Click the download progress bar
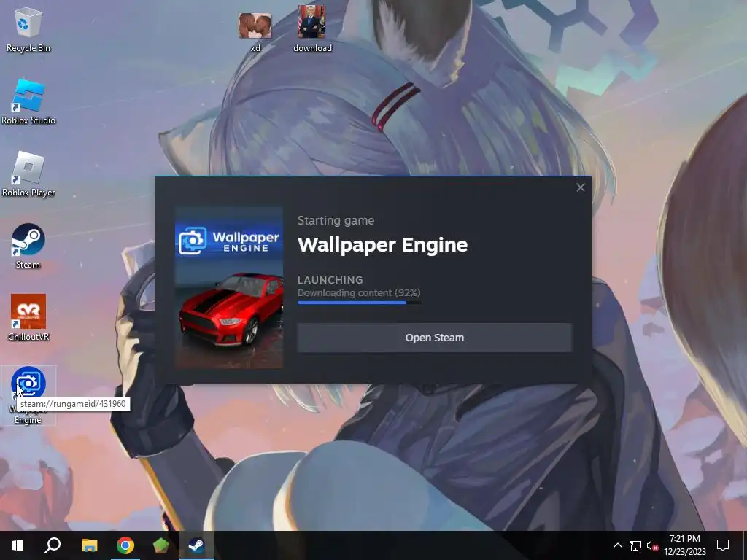This screenshot has width=747, height=560. pos(359,303)
